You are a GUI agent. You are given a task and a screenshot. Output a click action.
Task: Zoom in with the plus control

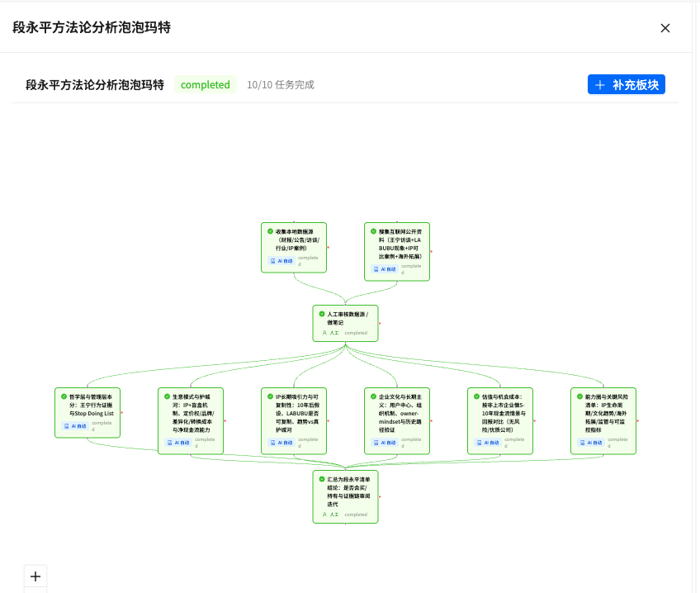(x=35, y=576)
